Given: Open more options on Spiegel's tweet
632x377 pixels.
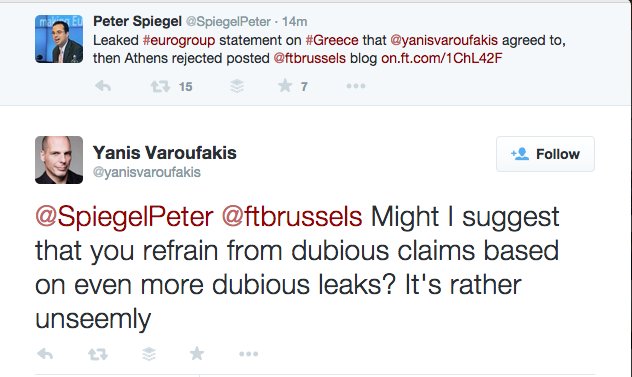Looking at the screenshot, I should click(x=356, y=86).
